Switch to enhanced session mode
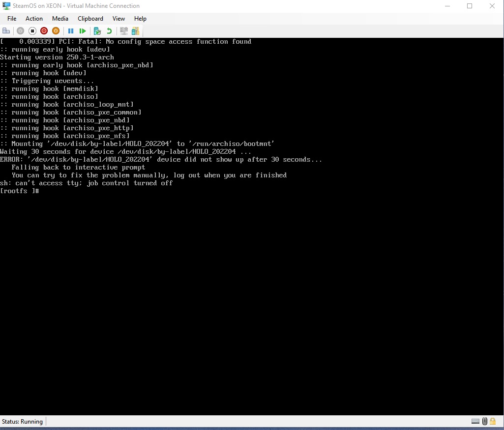The image size is (504, 430). coord(123,30)
